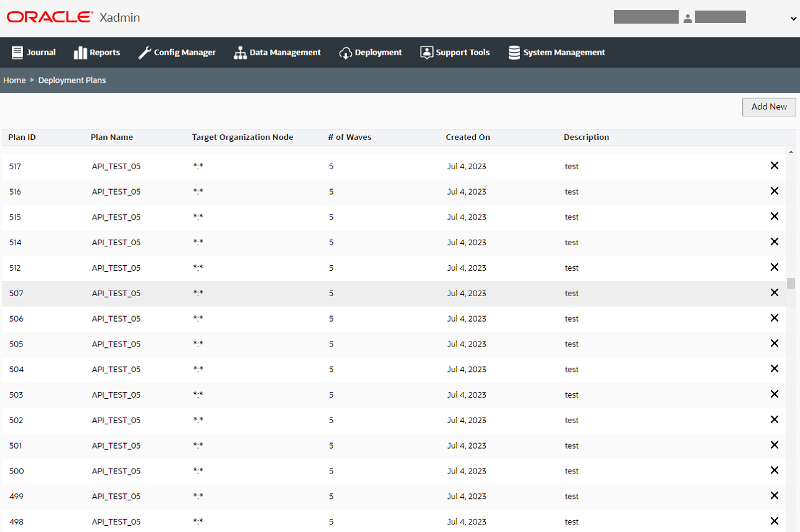The image size is (800, 532).
Task: Click the Add New button
Action: pyautogui.click(x=769, y=106)
